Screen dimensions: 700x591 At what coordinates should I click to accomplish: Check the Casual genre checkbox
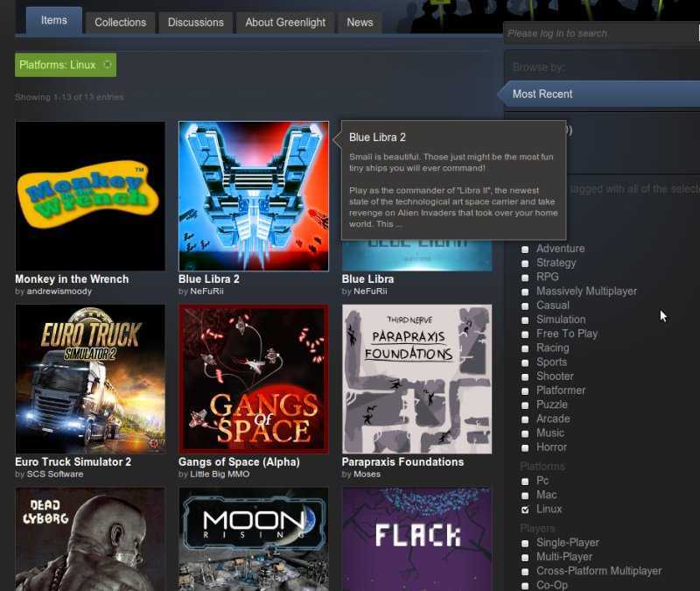click(525, 306)
